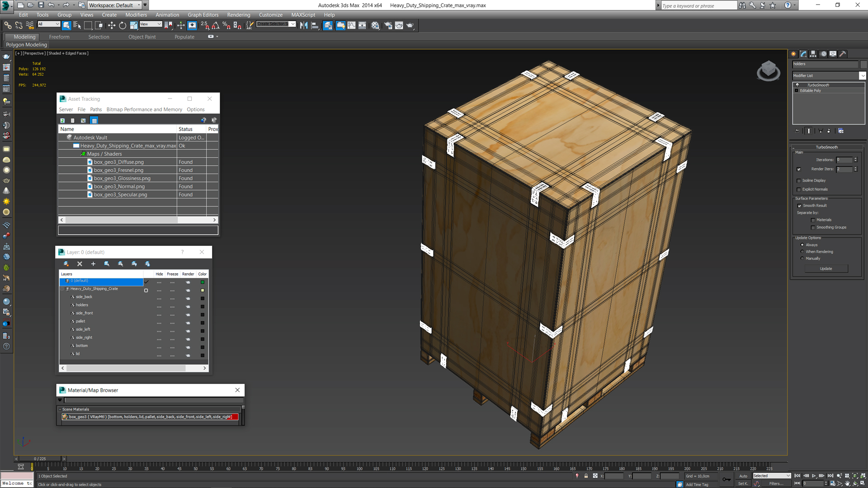The height and width of the screenshot is (488, 868).
Task: Click the Render Production teapot icon
Action: [x=410, y=25]
